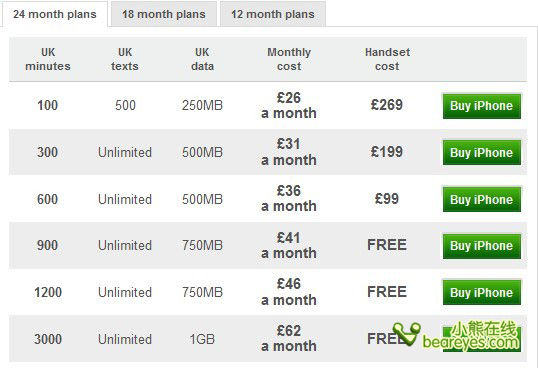The height and width of the screenshot is (368, 538).
Task: Buy iPhone on the £31 a month plan
Action: (x=482, y=153)
